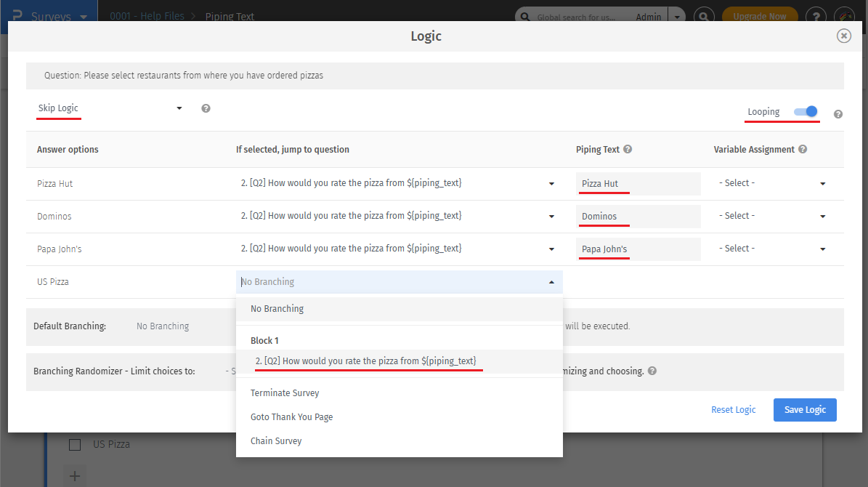This screenshot has height=487, width=868.
Task: Open the Surveys menu in header
Action: click(59, 16)
